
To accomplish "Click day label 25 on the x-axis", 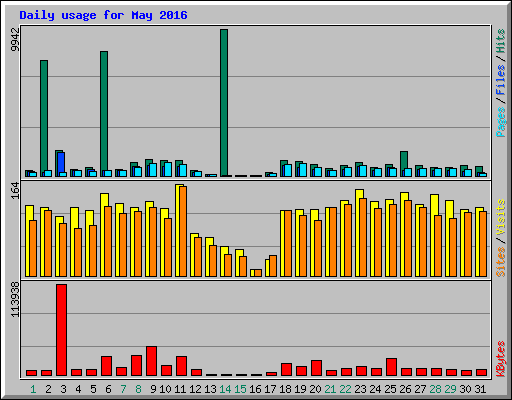I will 390,389.
